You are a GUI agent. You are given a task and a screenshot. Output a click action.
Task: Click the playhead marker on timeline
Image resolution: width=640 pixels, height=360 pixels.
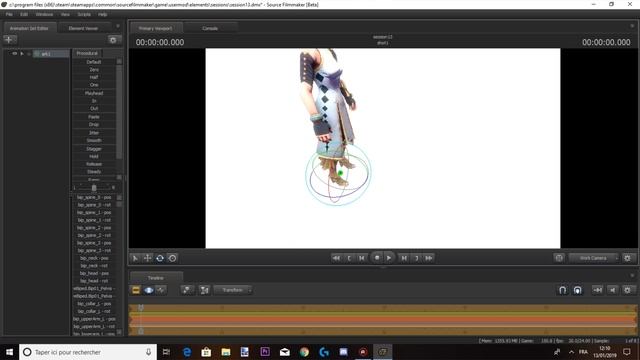pos(140,308)
